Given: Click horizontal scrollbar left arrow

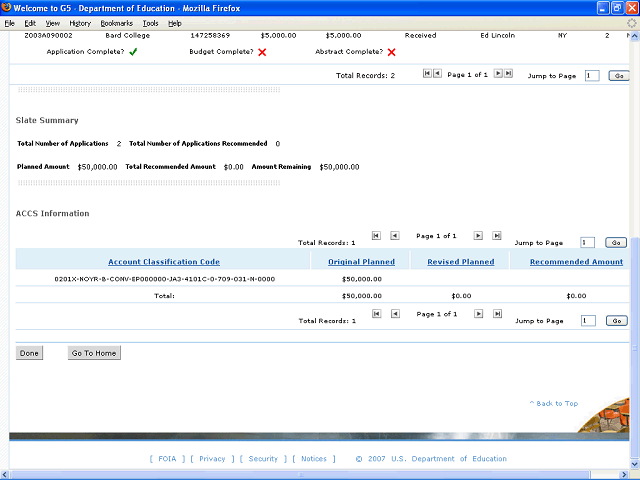Looking at the screenshot, I should pos(4,475).
